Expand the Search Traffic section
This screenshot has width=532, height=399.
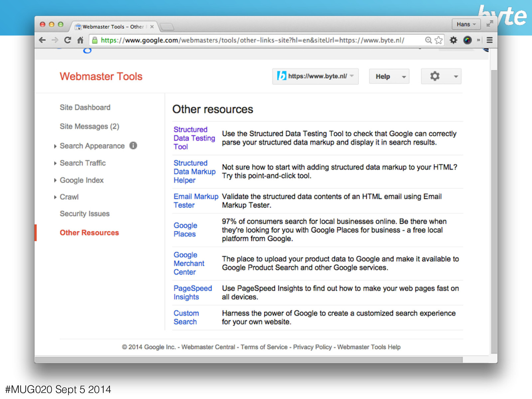[x=55, y=163]
